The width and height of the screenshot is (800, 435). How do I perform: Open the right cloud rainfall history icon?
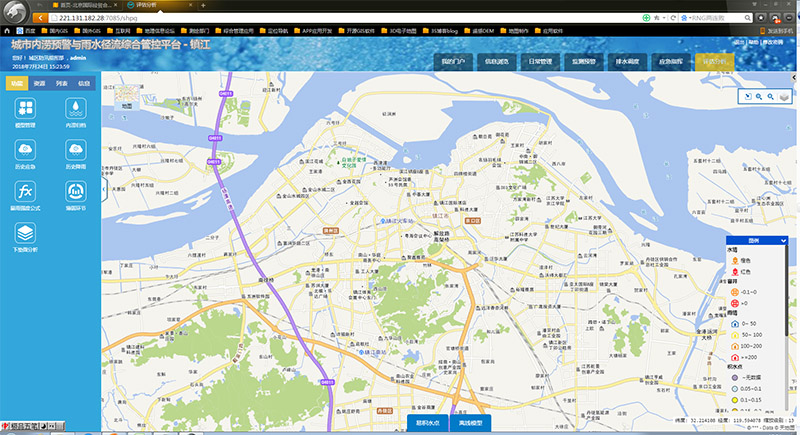(74, 151)
